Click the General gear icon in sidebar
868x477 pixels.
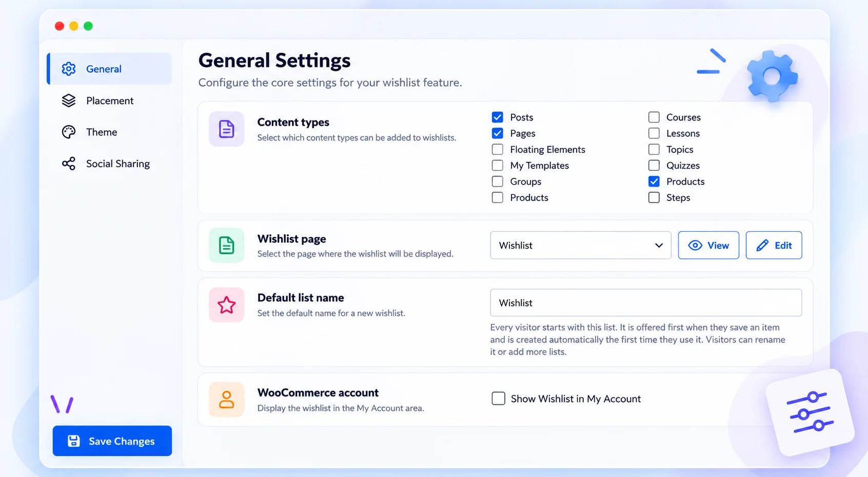(69, 69)
